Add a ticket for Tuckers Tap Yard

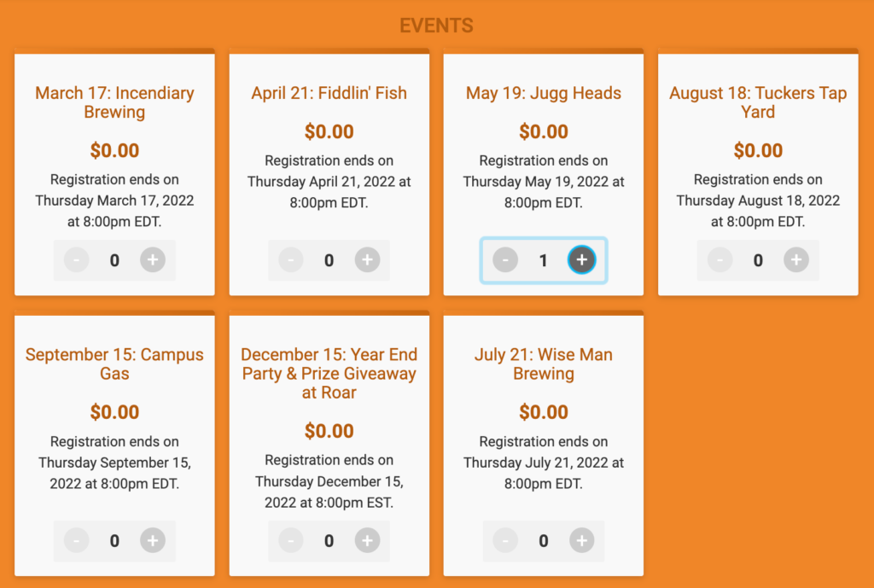pyautogui.click(x=796, y=259)
